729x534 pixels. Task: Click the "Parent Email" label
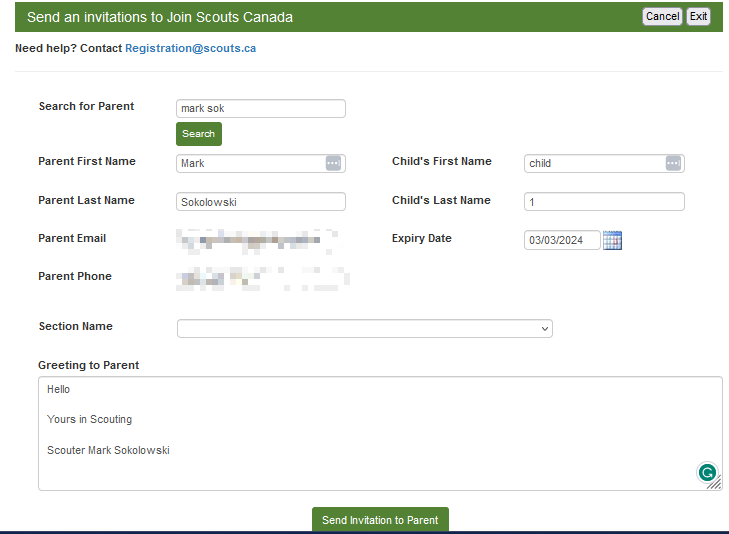[x=72, y=238]
